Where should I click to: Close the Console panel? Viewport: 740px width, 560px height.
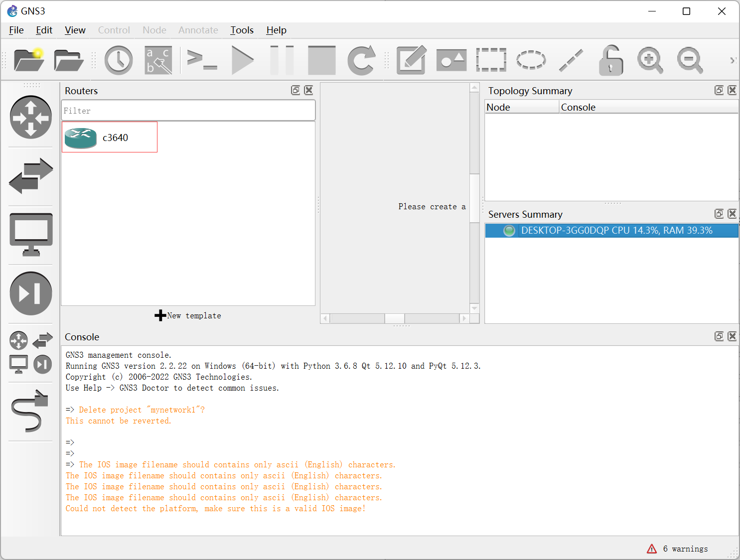click(732, 336)
